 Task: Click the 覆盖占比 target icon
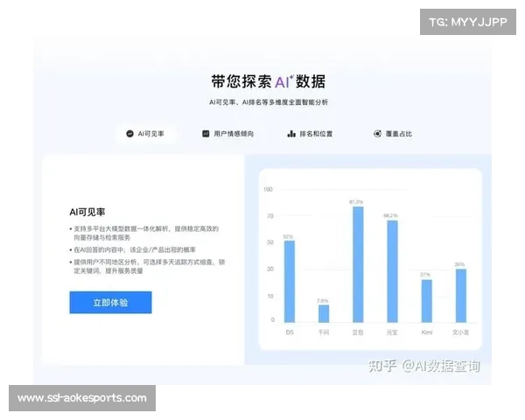click(377, 134)
